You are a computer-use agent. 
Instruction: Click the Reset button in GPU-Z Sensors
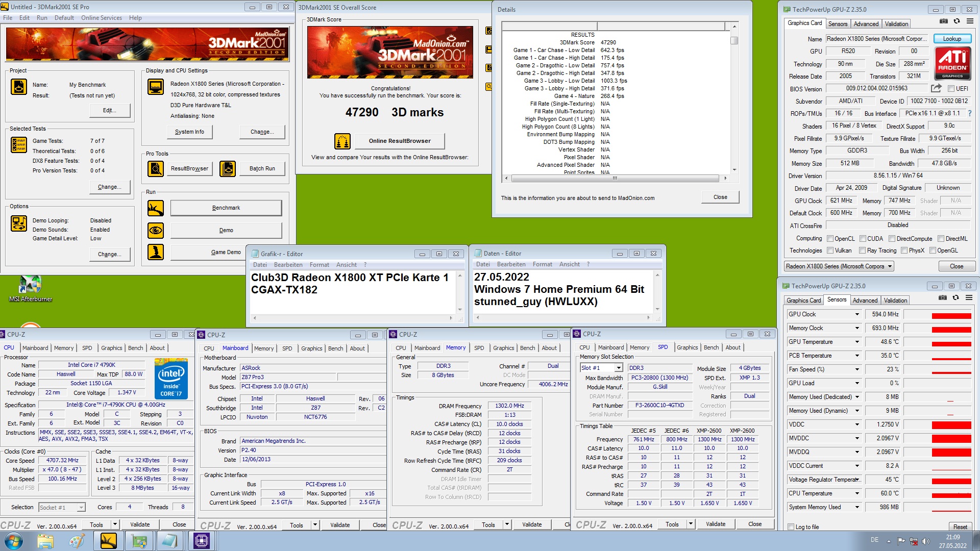[960, 527]
